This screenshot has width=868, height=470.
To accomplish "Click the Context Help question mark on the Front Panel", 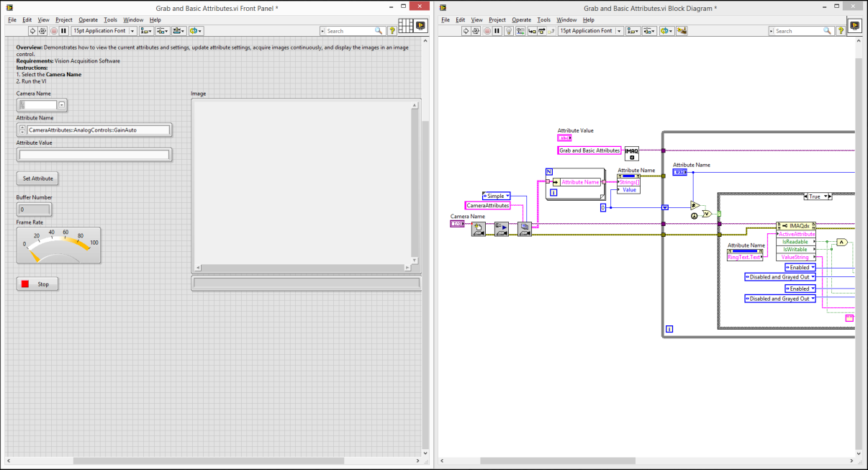I will coord(392,31).
